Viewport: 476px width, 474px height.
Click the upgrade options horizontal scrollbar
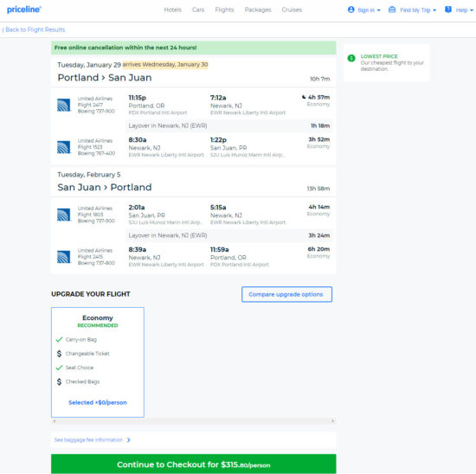click(x=193, y=421)
